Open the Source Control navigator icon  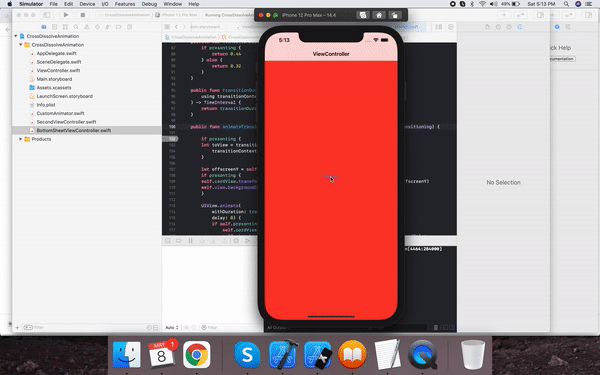pyautogui.click(x=54, y=27)
